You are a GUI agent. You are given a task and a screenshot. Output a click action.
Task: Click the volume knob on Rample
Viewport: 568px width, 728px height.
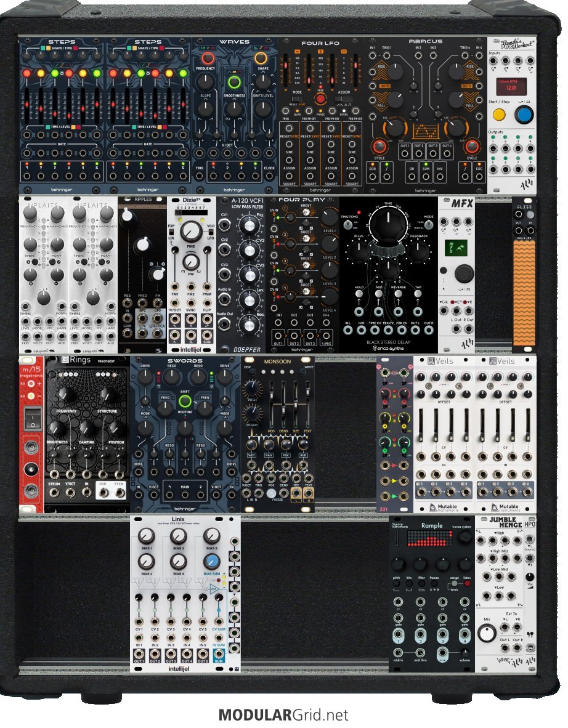coord(464,652)
